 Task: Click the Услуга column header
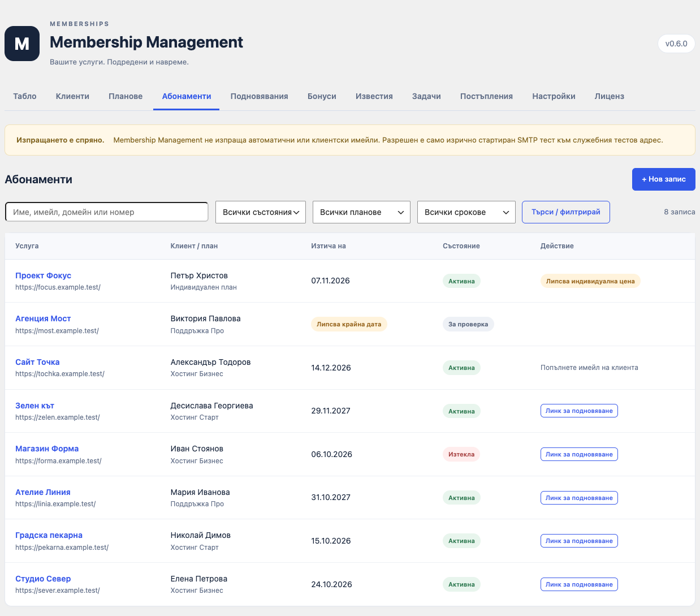27,246
